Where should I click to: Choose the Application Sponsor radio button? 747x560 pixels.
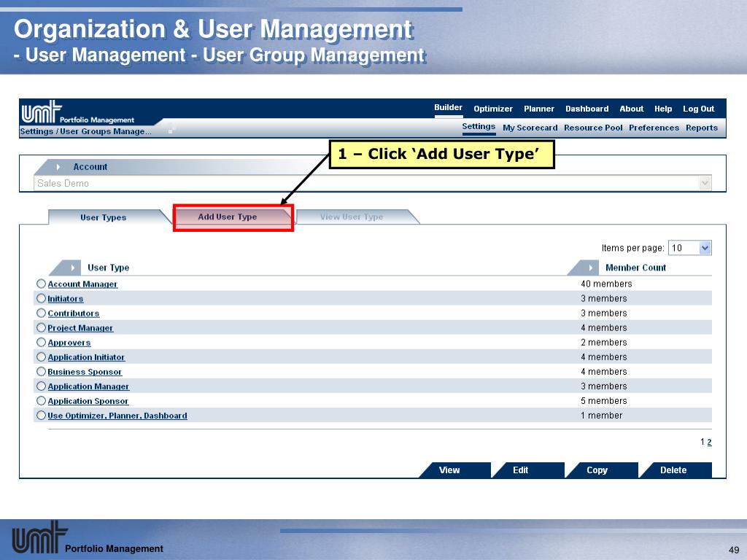41,400
